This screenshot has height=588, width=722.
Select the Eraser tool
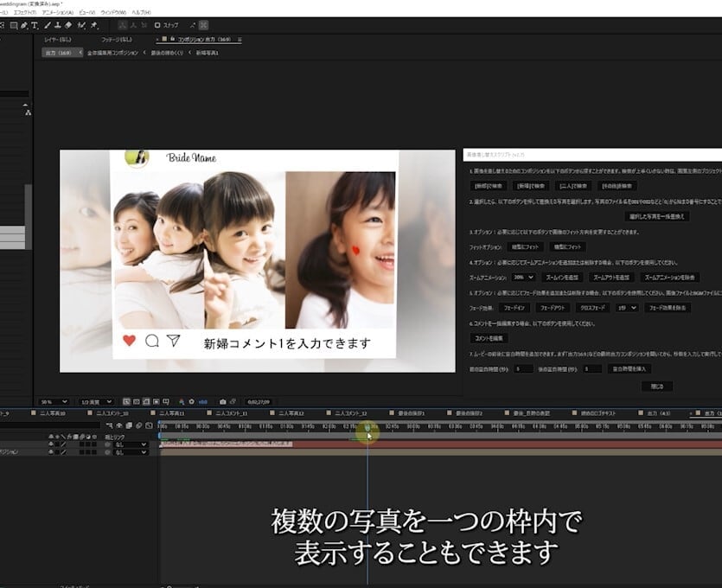click(68, 25)
